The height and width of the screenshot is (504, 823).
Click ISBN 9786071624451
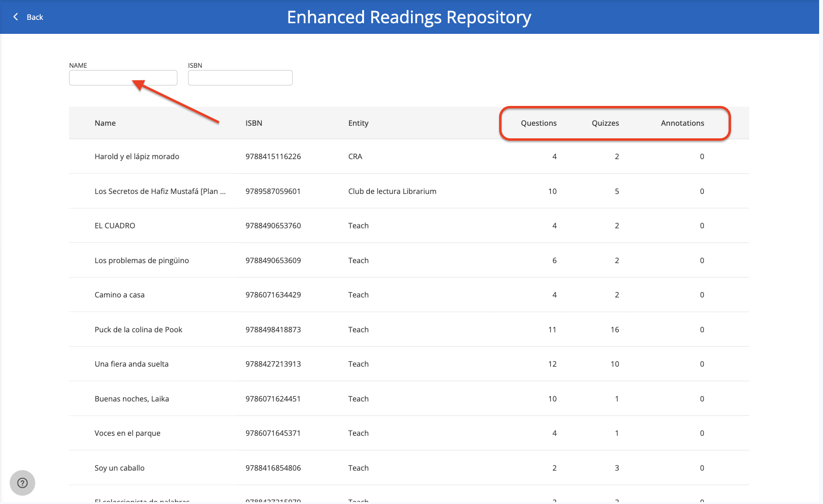pyautogui.click(x=273, y=399)
